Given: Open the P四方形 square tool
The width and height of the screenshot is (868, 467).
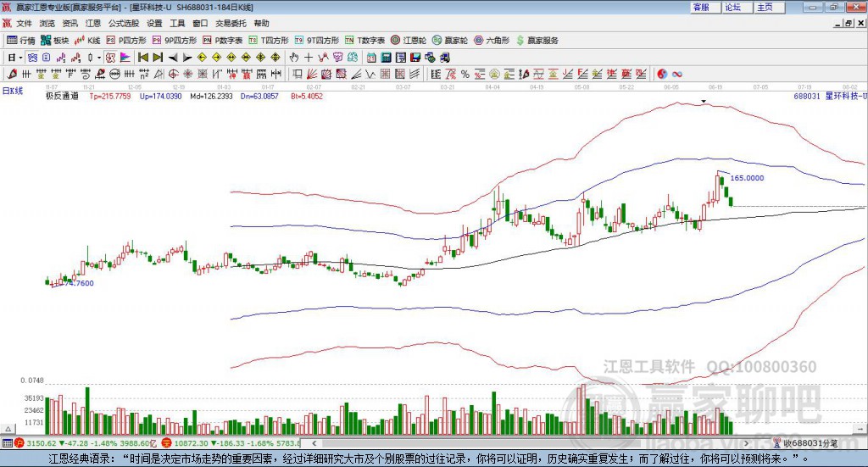Looking at the screenshot, I should (126, 41).
